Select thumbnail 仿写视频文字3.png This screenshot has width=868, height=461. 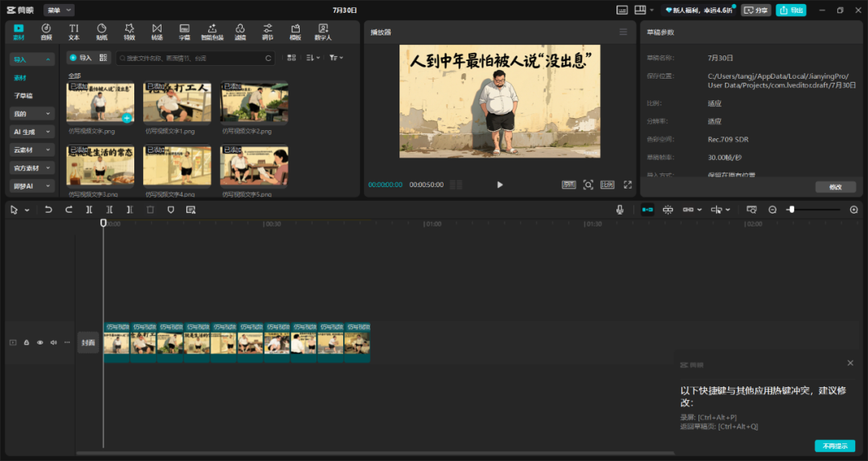[x=100, y=165]
